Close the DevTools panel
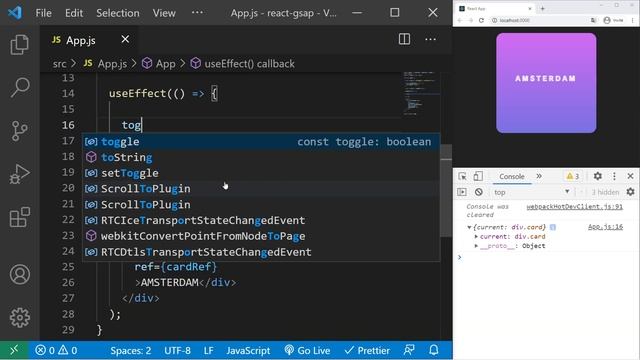Image resolution: width=640 pixels, height=360 pixels. click(630, 176)
